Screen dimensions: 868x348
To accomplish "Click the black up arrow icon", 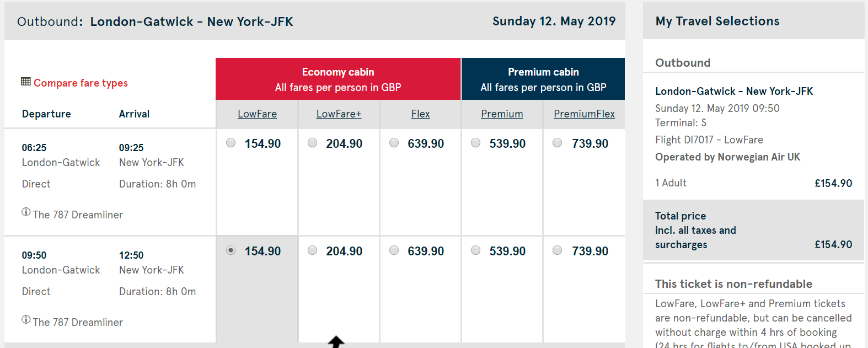I will coord(336,342).
